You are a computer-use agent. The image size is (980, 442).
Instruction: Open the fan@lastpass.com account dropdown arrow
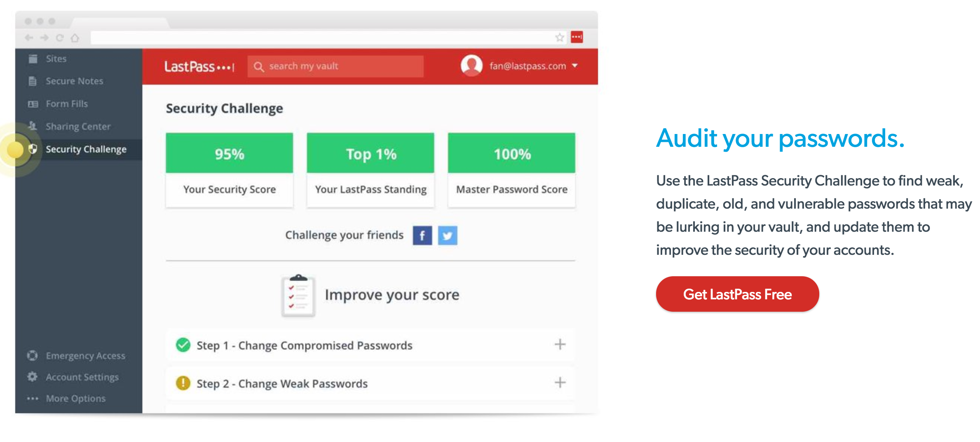point(575,66)
